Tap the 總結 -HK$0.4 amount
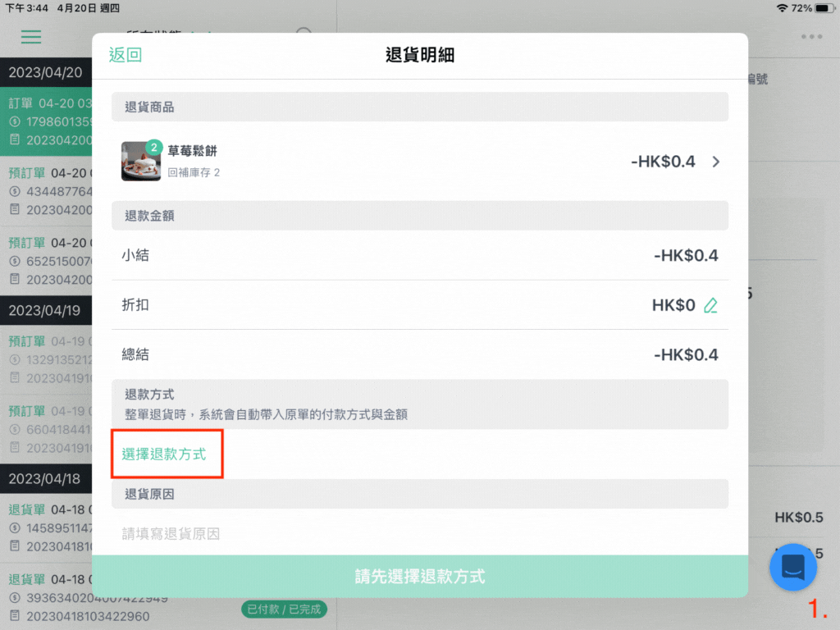 pyautogui.click(x=686, y=354)
